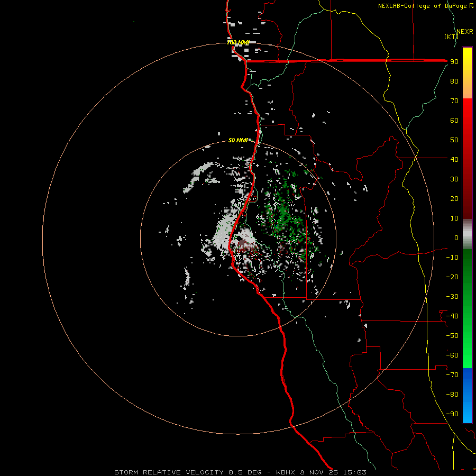Click the [KT] units label above the color bar
This screenshot has width=476, height=476.
coord(452,36)
